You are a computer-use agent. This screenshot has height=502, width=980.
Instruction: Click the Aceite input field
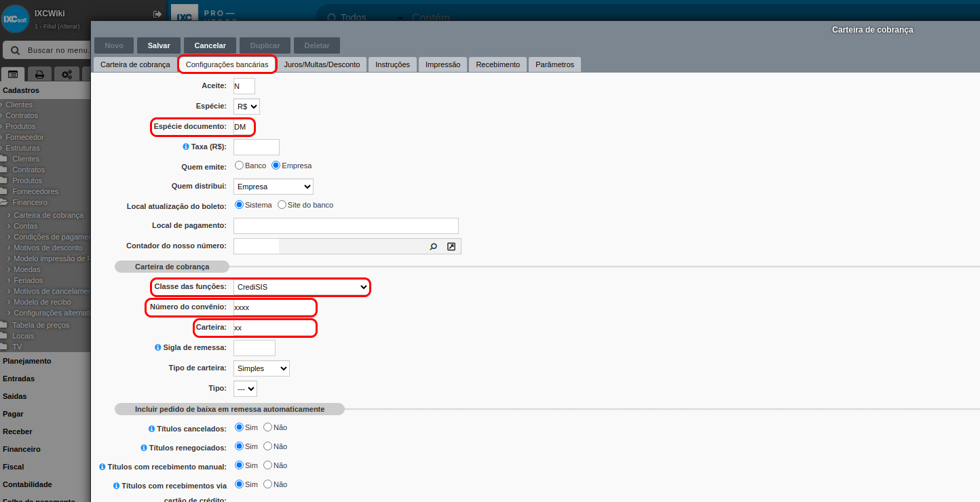(x=244, y=86)
